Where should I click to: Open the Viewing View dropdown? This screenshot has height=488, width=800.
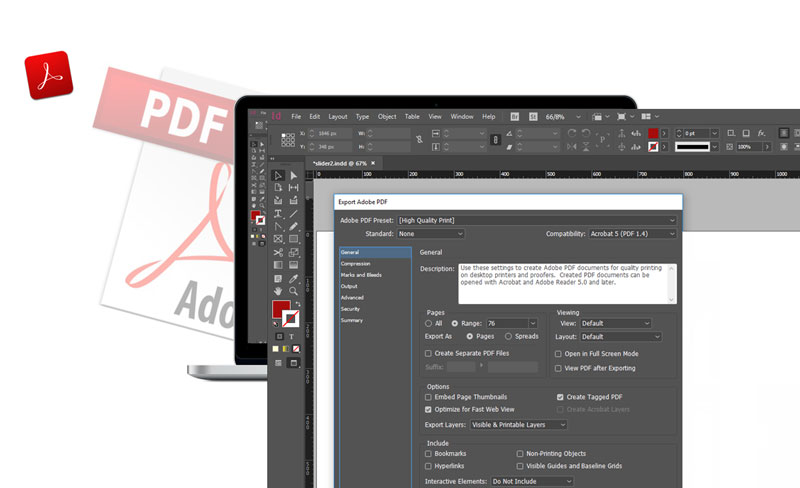pyautogui.click(x=616, y=324)
